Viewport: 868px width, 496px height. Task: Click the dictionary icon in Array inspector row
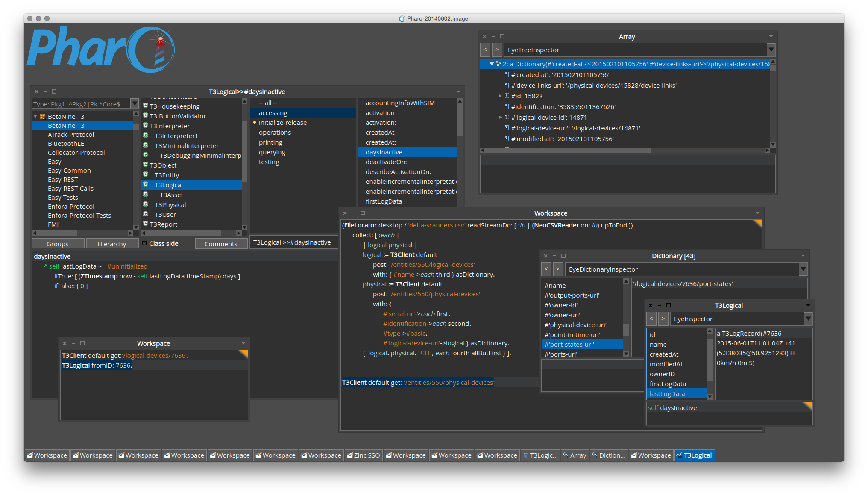tap(498, 64)
